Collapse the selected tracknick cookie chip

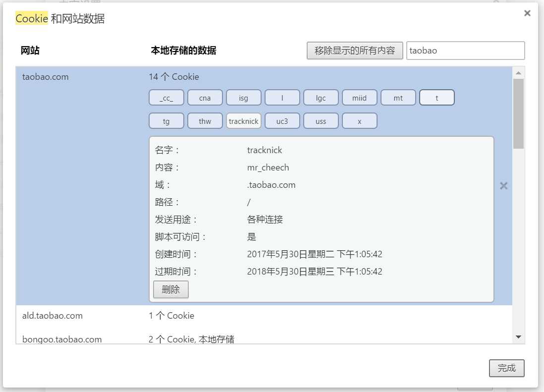tap(244, 121)
